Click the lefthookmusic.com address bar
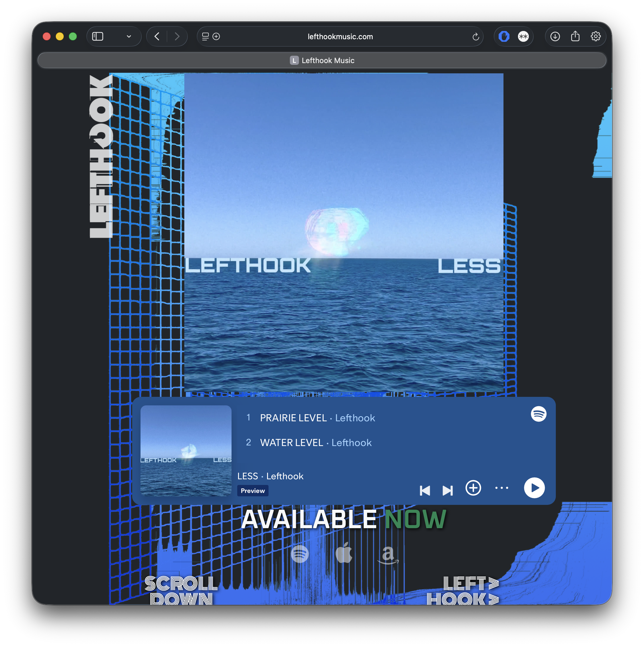This screenshot has height=647, width=644. click(x=340, y=36)
